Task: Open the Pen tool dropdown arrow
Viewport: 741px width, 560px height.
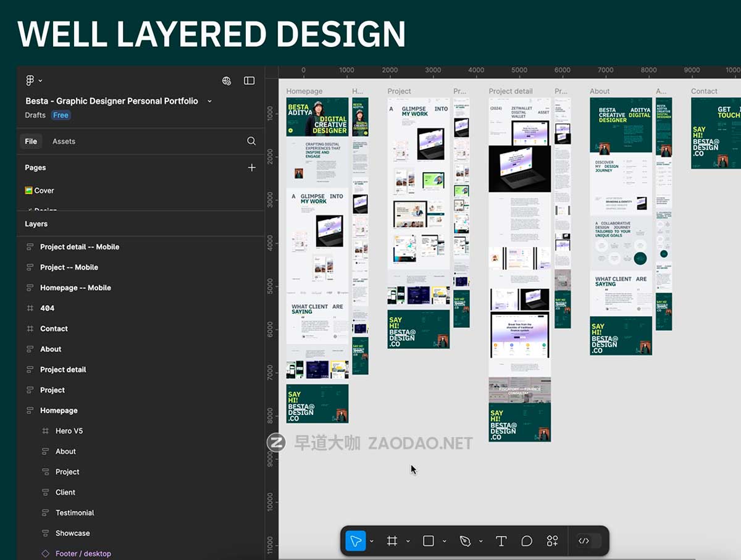Action: click(481, 540)
